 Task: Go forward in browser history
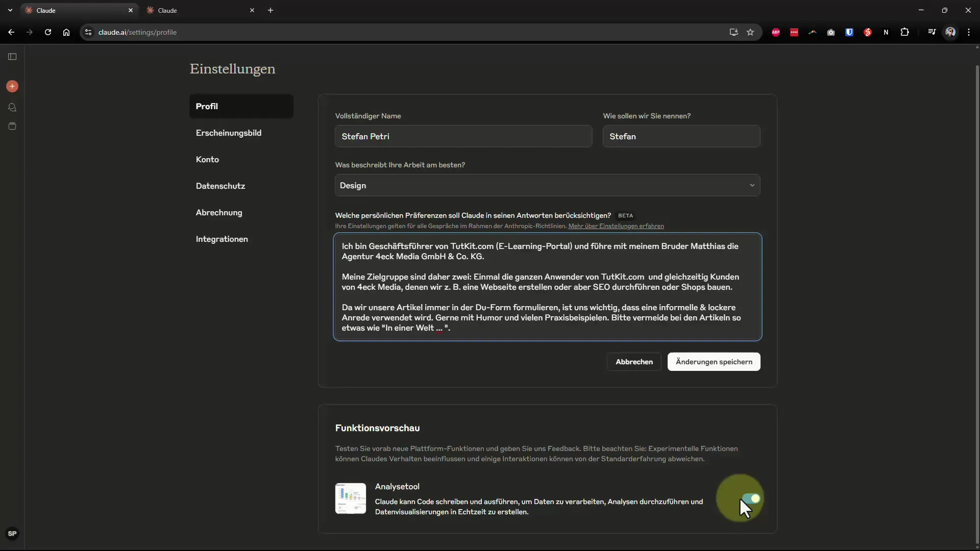tap(30, 32)
